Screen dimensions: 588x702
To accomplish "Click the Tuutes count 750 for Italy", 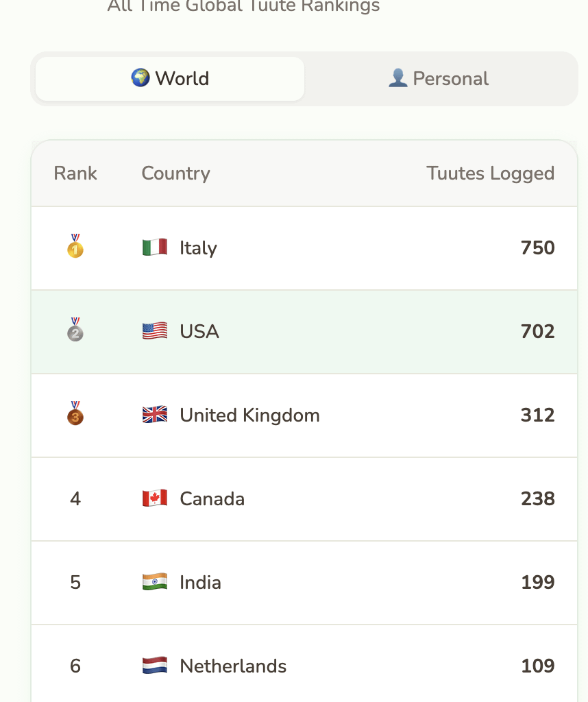I will click(537, 247).
